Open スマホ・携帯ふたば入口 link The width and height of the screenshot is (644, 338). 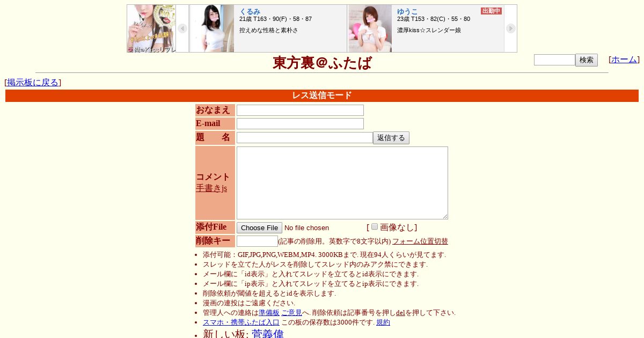pos(241,322)
